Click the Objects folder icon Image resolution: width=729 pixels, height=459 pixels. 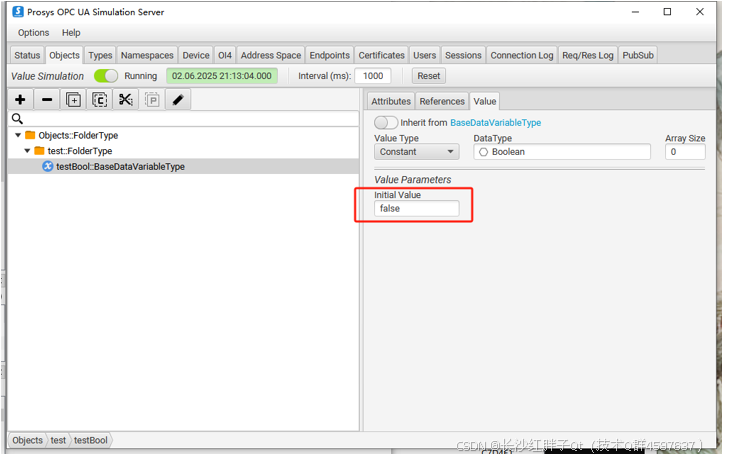click(x=30, y=135)
